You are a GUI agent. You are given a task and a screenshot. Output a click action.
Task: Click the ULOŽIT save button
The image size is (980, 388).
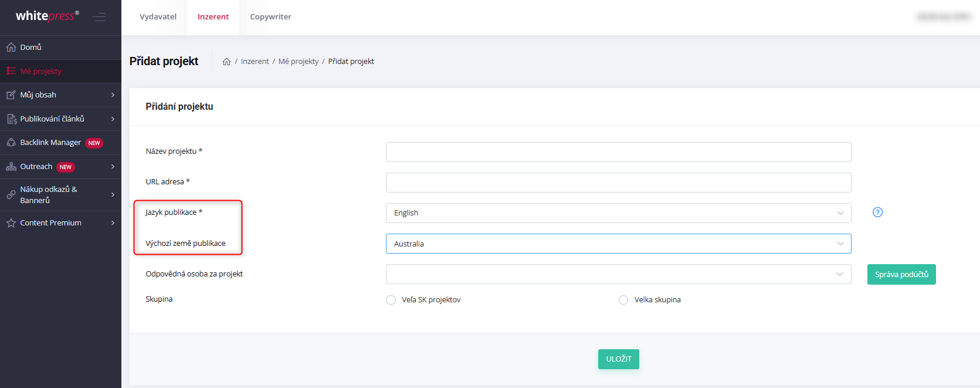point(618,359)
